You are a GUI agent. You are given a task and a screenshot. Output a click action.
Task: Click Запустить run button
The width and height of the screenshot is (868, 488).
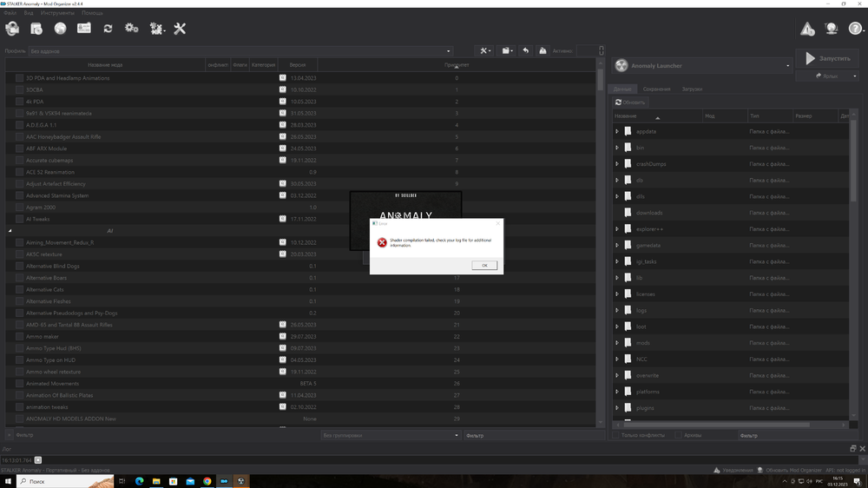pos(827,58)
